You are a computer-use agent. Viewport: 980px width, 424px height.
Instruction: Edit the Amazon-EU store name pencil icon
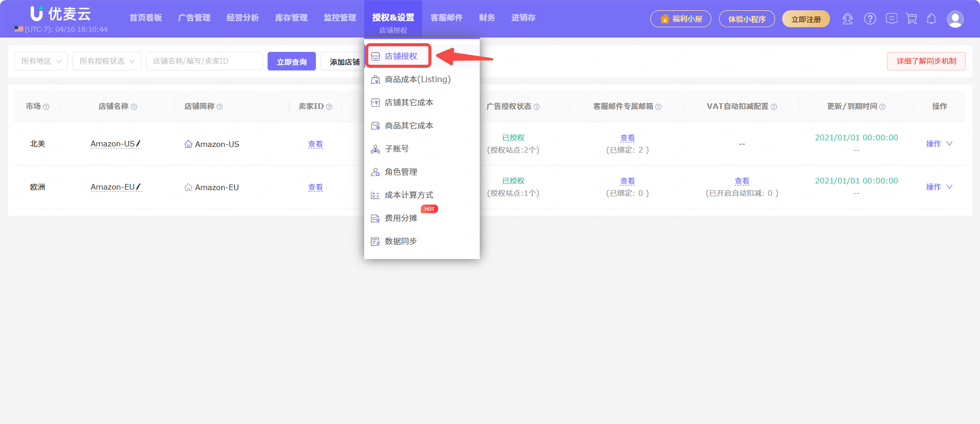(x=138, y=187)
